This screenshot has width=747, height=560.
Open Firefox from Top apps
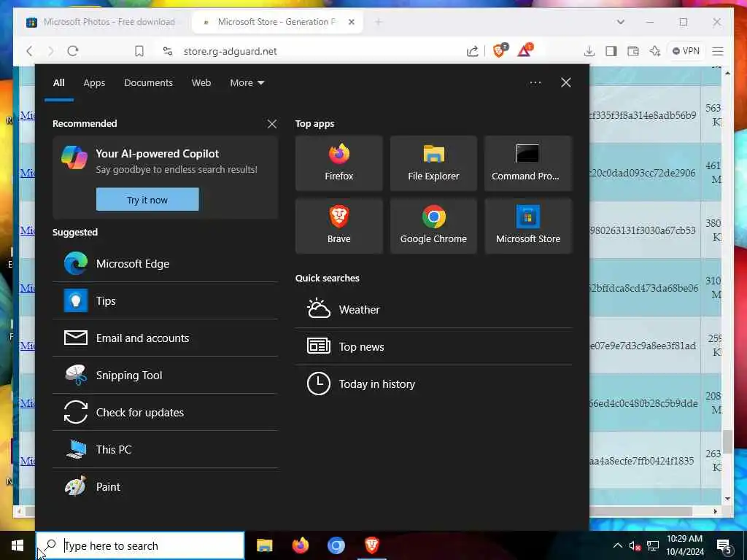(338, 163)
